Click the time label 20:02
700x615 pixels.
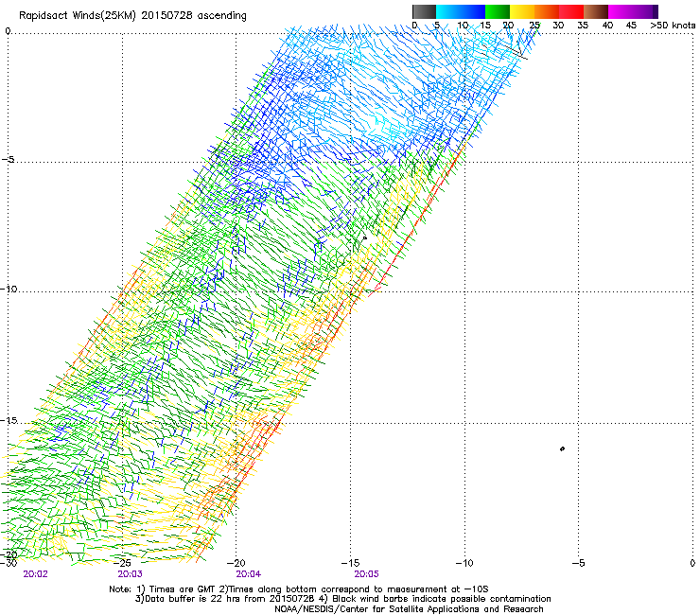[35, 574]
